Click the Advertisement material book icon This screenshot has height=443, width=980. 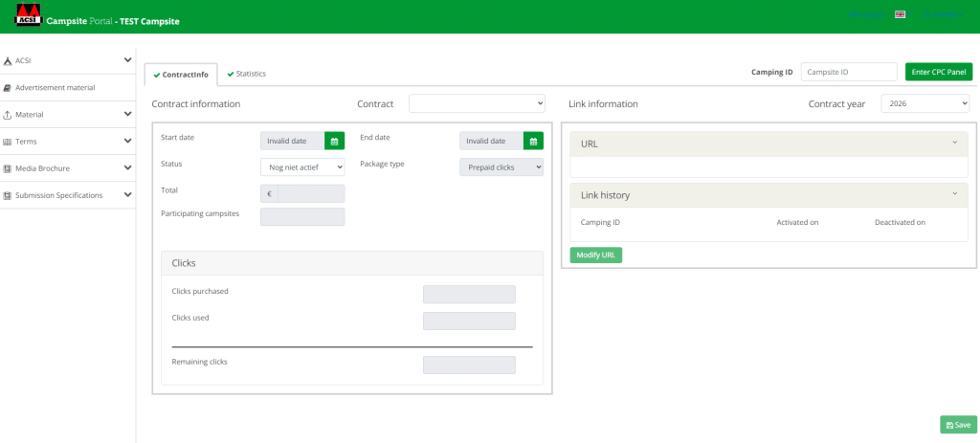tap(8, 88)
